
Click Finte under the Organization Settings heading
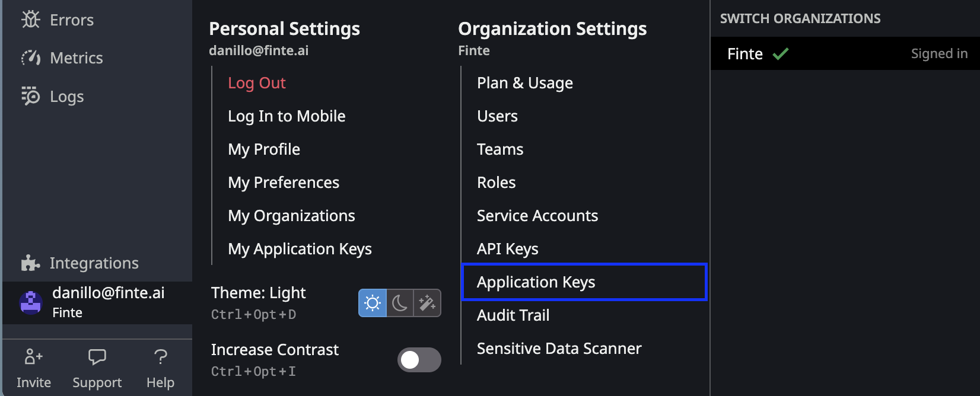[474, 51]
